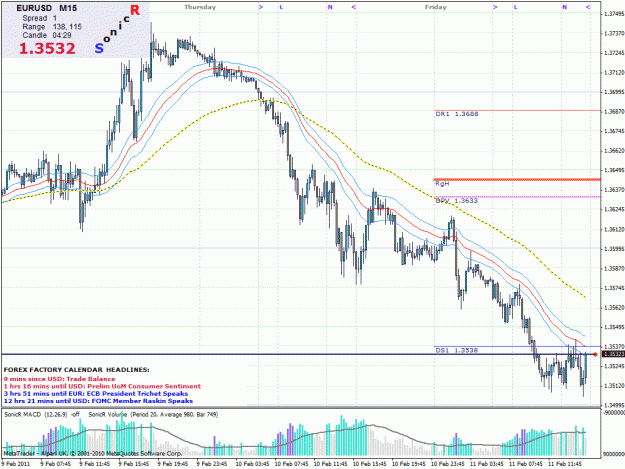
Task: Click the '11 Feb 03:45' time axis label
Action: pyautogui.click(x=486, y=464)
